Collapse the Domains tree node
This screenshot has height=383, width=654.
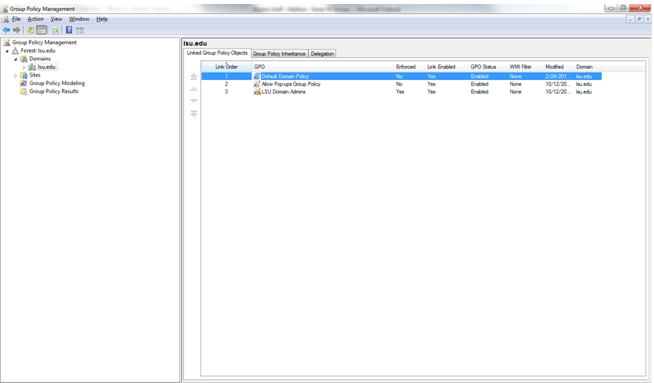pos(16,59)
